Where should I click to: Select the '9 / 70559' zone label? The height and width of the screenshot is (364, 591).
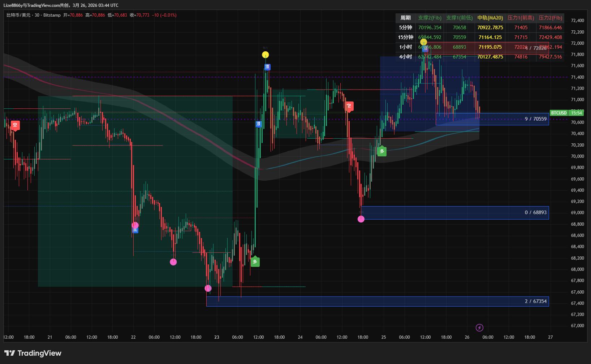[x=535, y=119]
